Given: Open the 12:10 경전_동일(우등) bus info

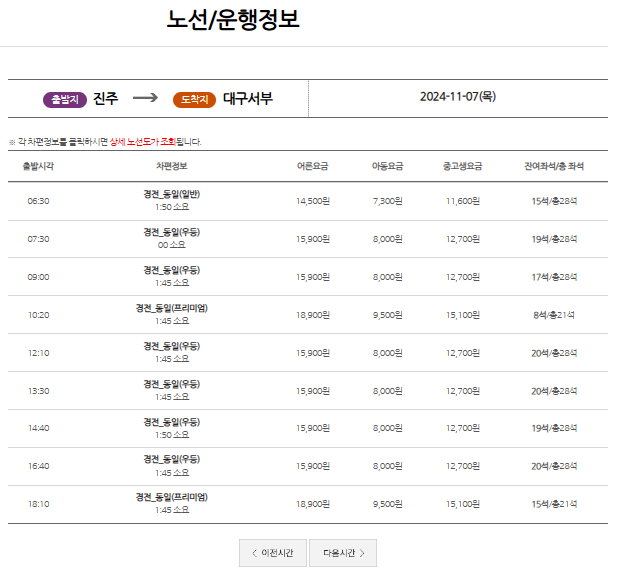Looking at the screenshot, I should [172, 353].
